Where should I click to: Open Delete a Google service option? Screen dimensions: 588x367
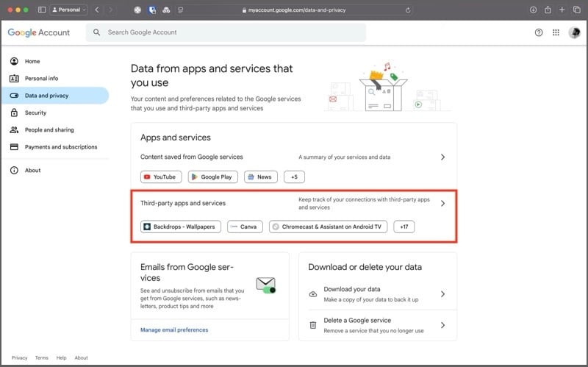(x=378, y=325)
